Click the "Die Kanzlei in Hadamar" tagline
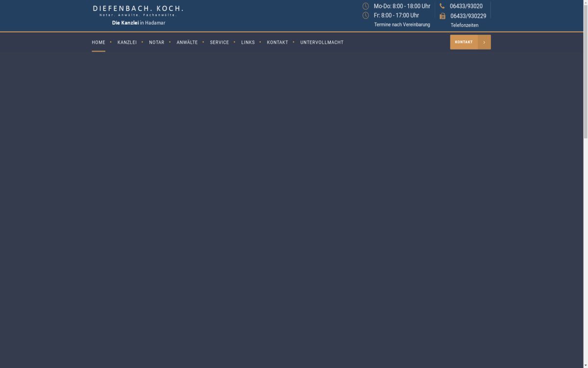The image size is (588, 368). 139,23
